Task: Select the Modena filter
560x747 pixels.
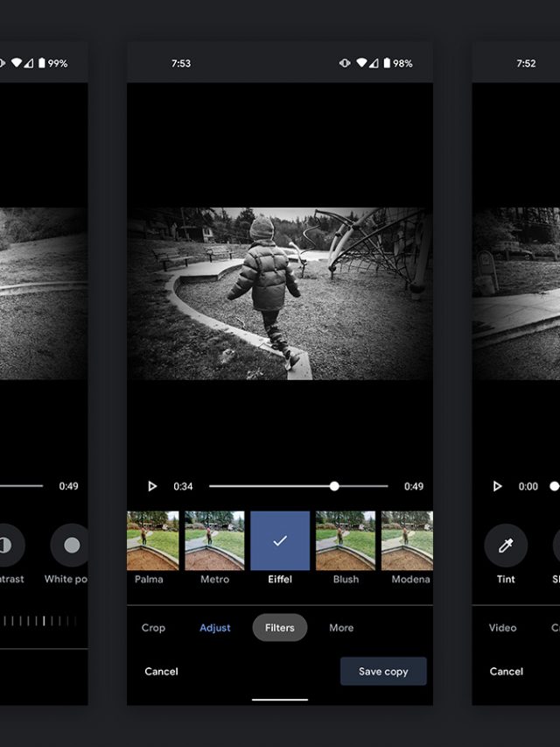Action: point(408,540)
